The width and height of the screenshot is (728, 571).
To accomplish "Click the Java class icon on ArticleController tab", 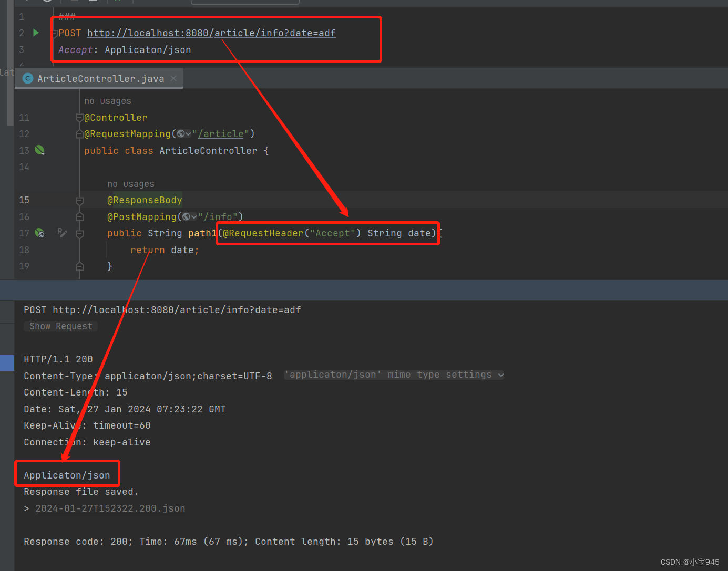I will [x=28, y=78].
